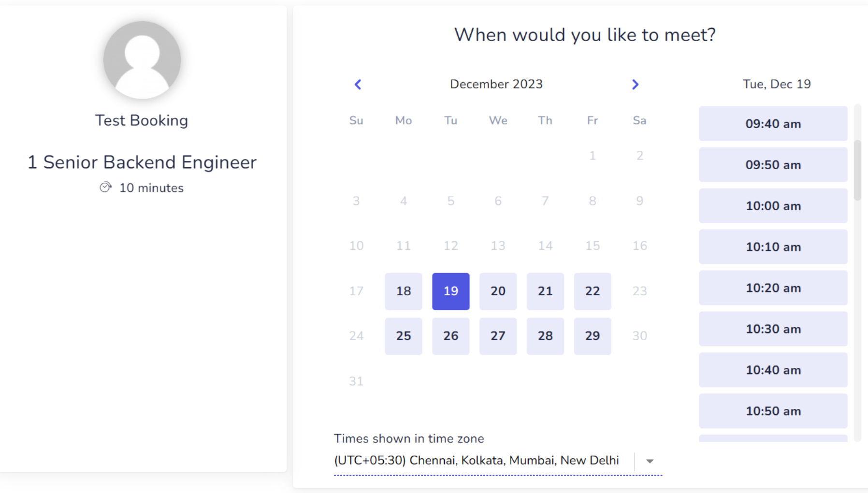Go to next month with right chevron
The width and height of the screenshot is (868, 493).
(635, 85)
